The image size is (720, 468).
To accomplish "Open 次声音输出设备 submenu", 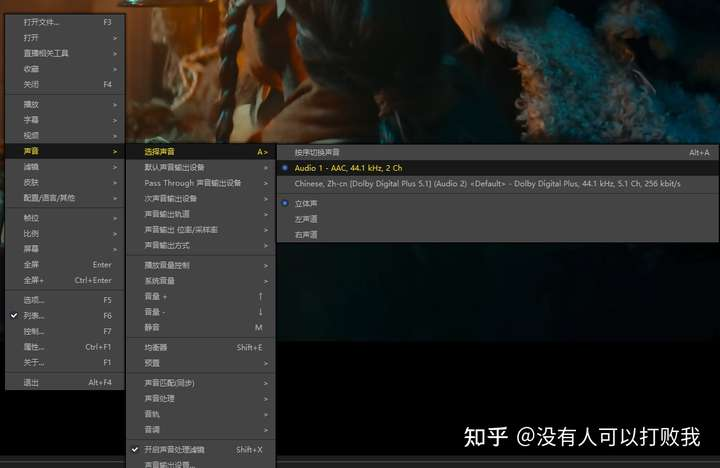I will [201, 198].
